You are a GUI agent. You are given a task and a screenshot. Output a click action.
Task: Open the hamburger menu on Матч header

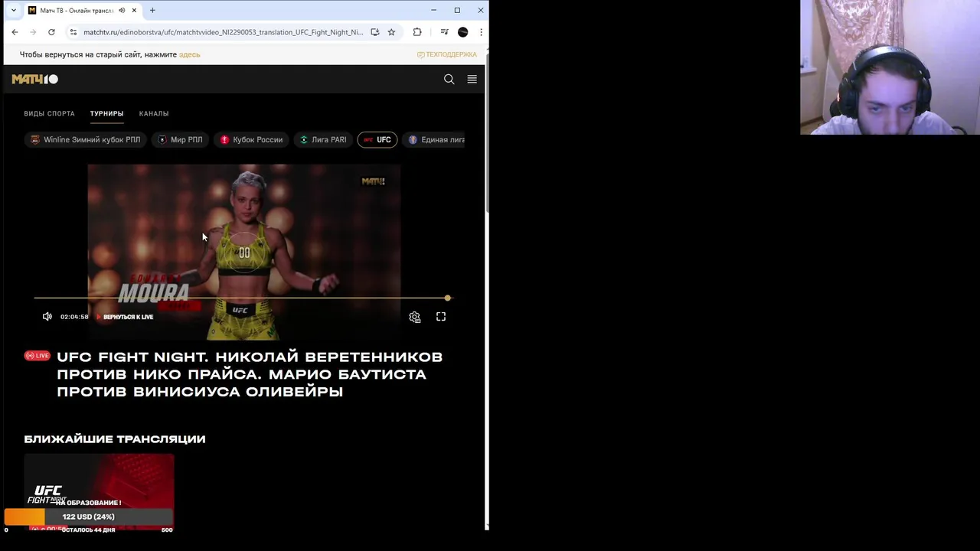(x=472, y=79)
